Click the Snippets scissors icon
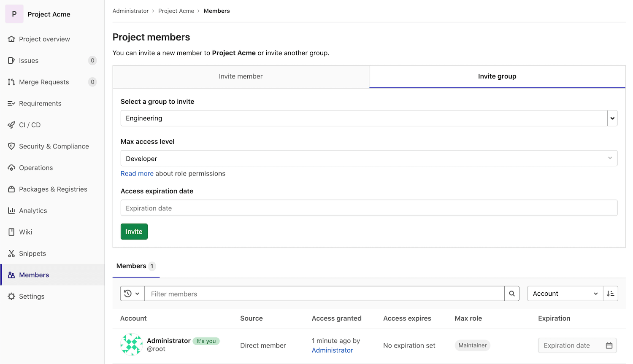The width and height of the screenshot is (633, 364). (11, 253)
